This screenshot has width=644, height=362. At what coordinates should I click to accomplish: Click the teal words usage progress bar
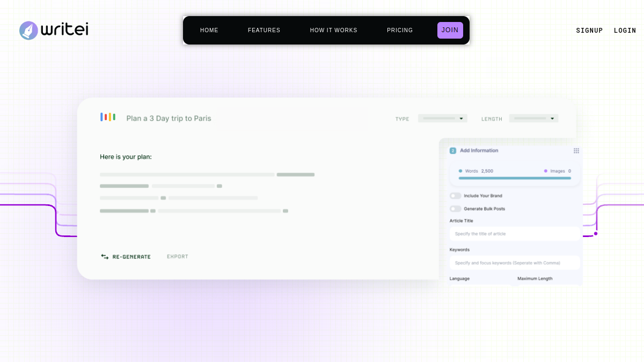pos(515,178)
